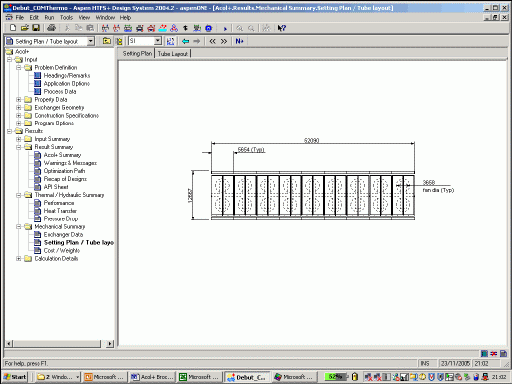The image size is (512, 384).
Task: Open the SI units dropdown
Action: [158, 41]
